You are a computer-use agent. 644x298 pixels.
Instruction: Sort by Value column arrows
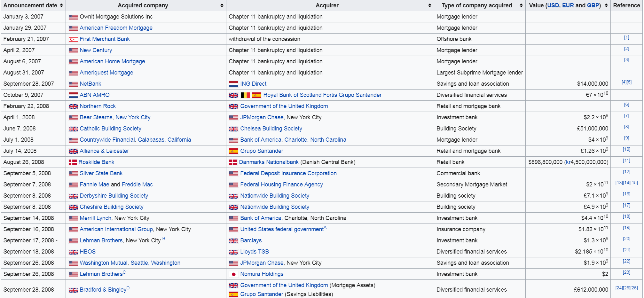(x=606, y=5)
